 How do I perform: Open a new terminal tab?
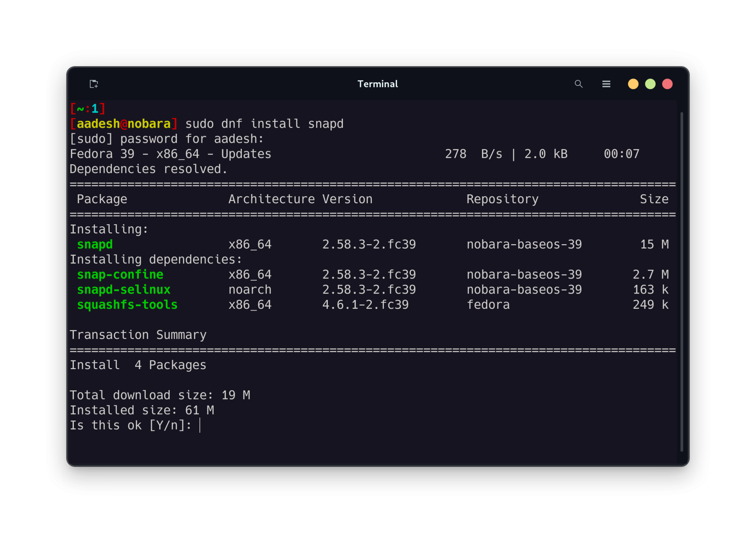[x=93, y=84]
